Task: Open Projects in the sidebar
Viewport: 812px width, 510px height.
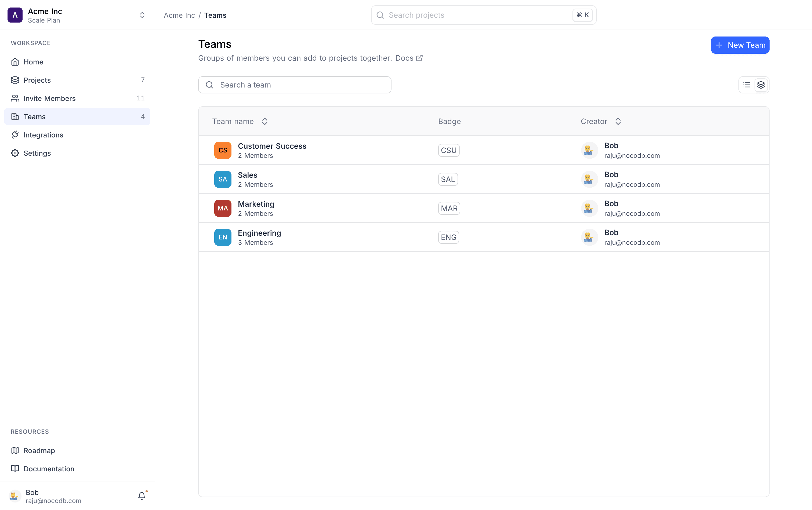Action: (x=77, y=80)
